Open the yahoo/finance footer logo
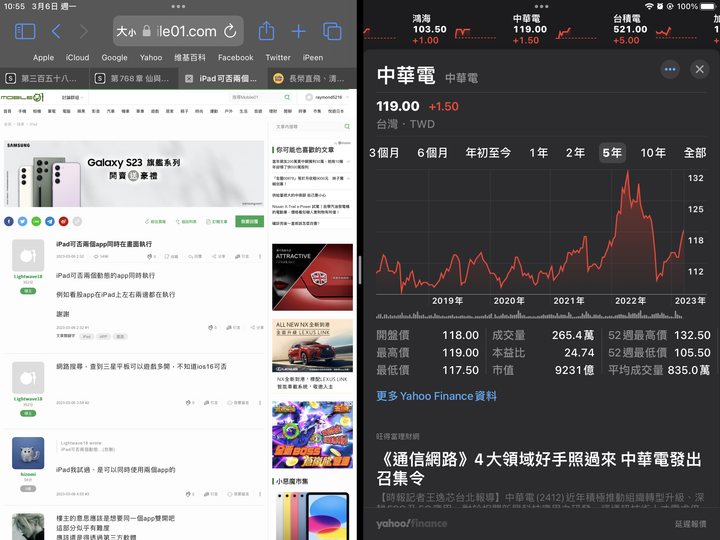This screenshot has height=540, width=720. 412,523
